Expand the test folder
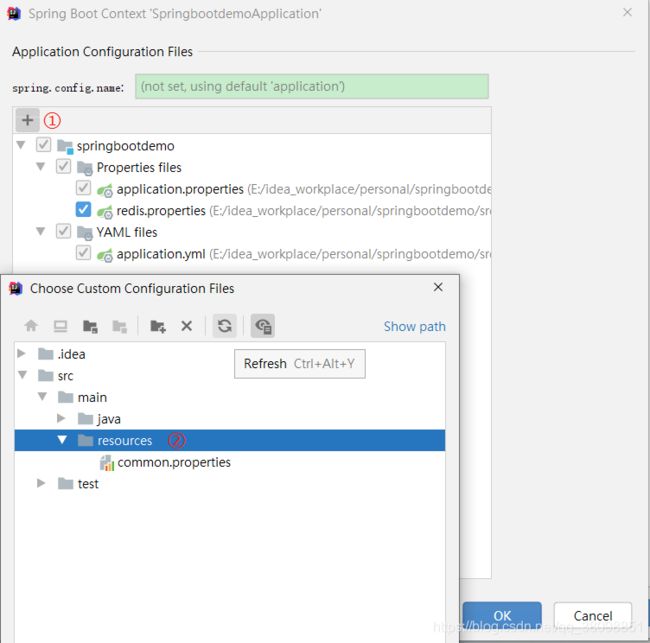Image resolution: width=650 pixels, height=643 pixels. [41, 483]
